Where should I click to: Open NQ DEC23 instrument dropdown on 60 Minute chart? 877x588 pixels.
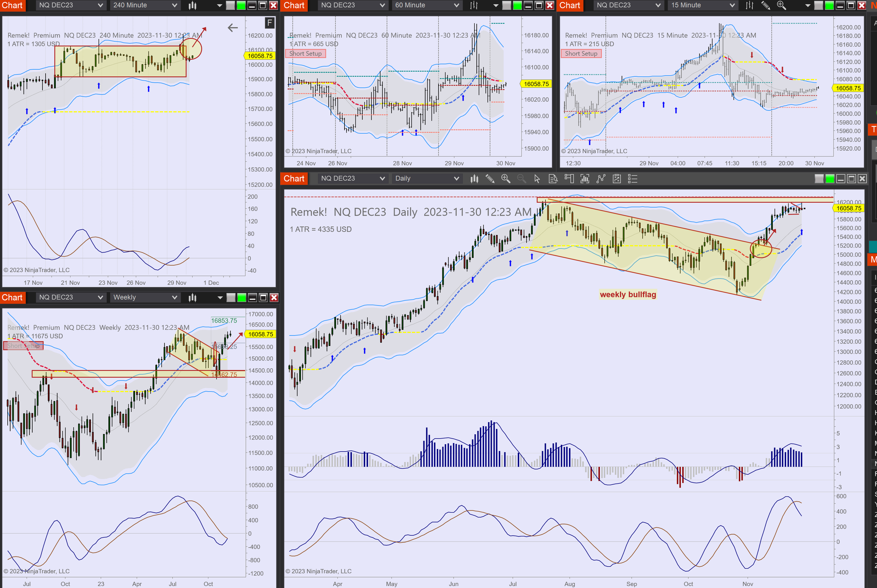pyautogui.click(x=352, y=5)
